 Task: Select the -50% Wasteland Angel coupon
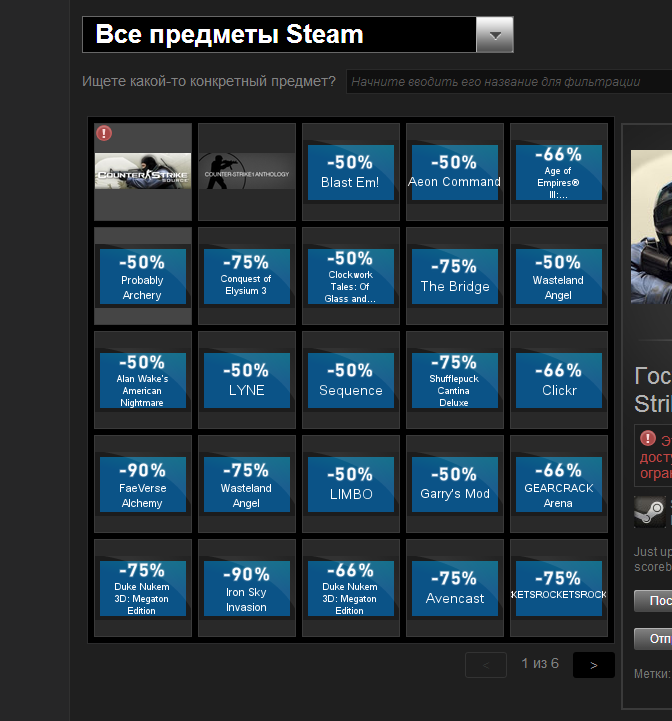point(559,276)
